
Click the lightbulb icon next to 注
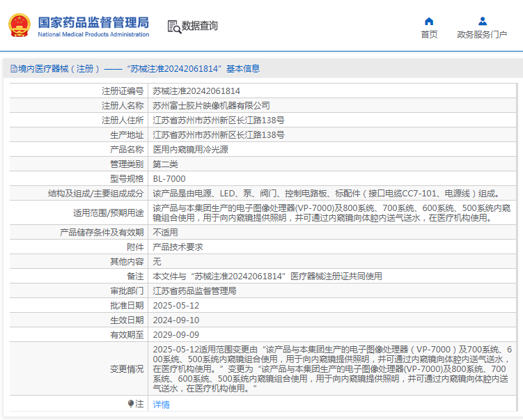(130, 403)
